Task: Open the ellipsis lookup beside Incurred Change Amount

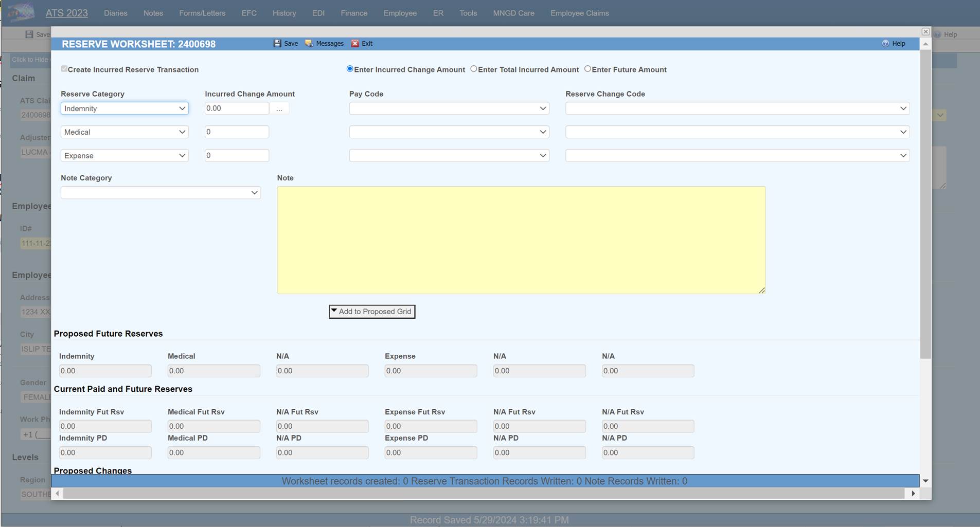Action: point(279,108)
